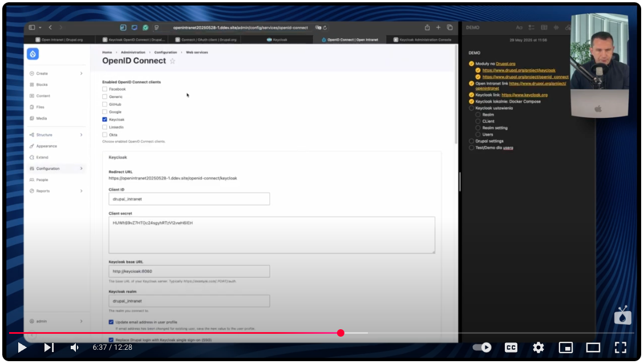Click the Safari share icon

(427, 27)
